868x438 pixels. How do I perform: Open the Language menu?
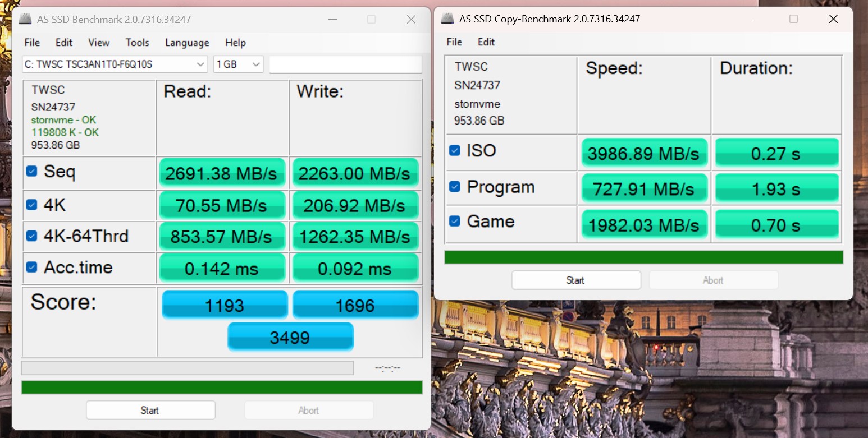pos(187,43)
